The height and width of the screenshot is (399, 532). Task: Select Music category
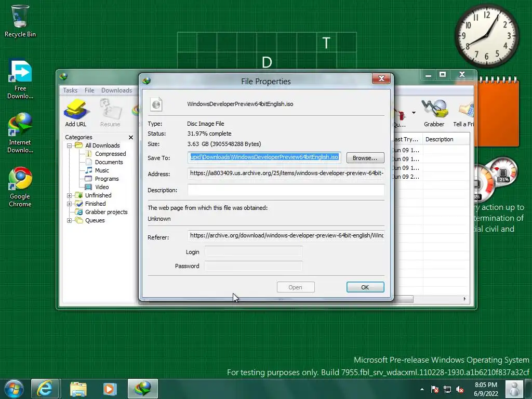click(102, 170)
